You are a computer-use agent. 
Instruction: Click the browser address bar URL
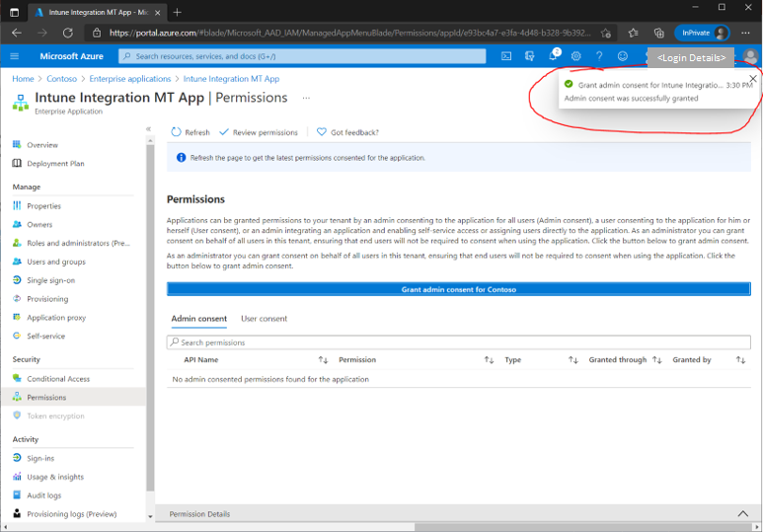(x=349, y=33)
